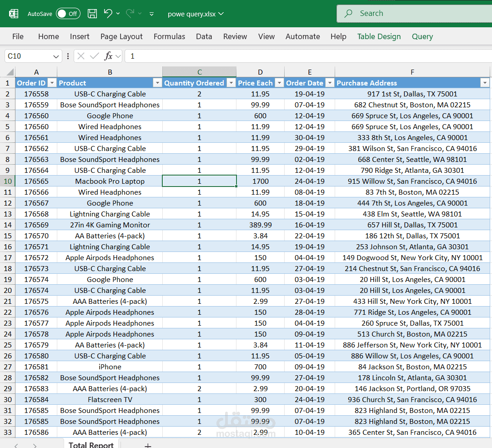Viewport: 492px width, 448px height.
Task: Open Customize Quick Access Toolbar menu
Action: [151, 14]
